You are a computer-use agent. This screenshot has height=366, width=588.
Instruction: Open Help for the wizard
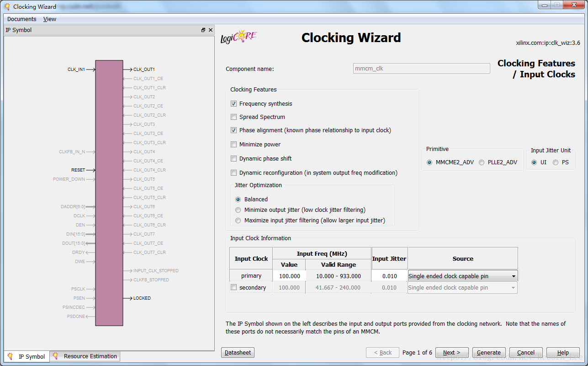point(563,353)
